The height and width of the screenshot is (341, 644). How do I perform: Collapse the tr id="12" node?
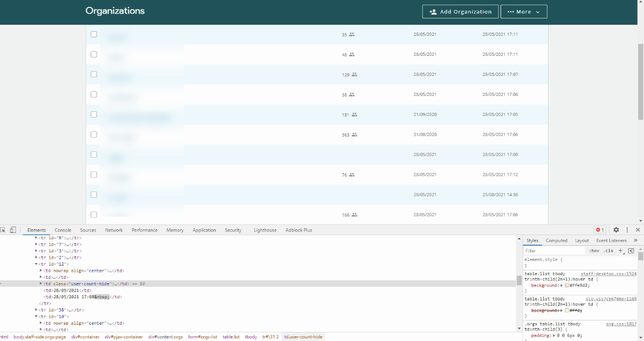click(37, 264)
